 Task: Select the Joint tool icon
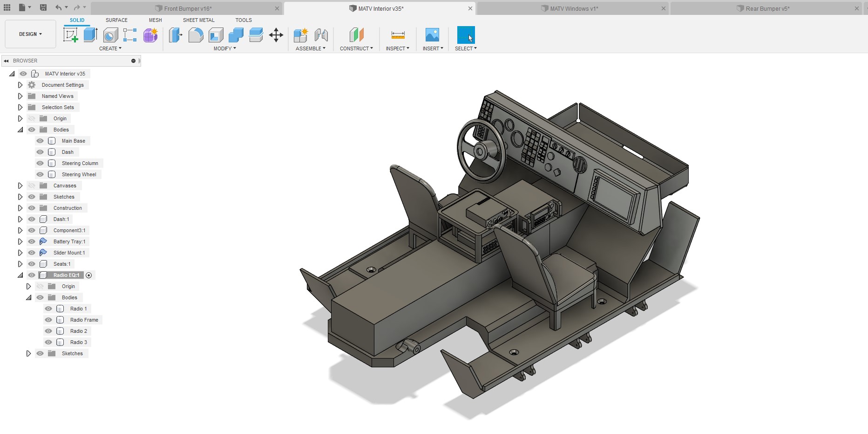pyautogui.click(x=321, y=35)
